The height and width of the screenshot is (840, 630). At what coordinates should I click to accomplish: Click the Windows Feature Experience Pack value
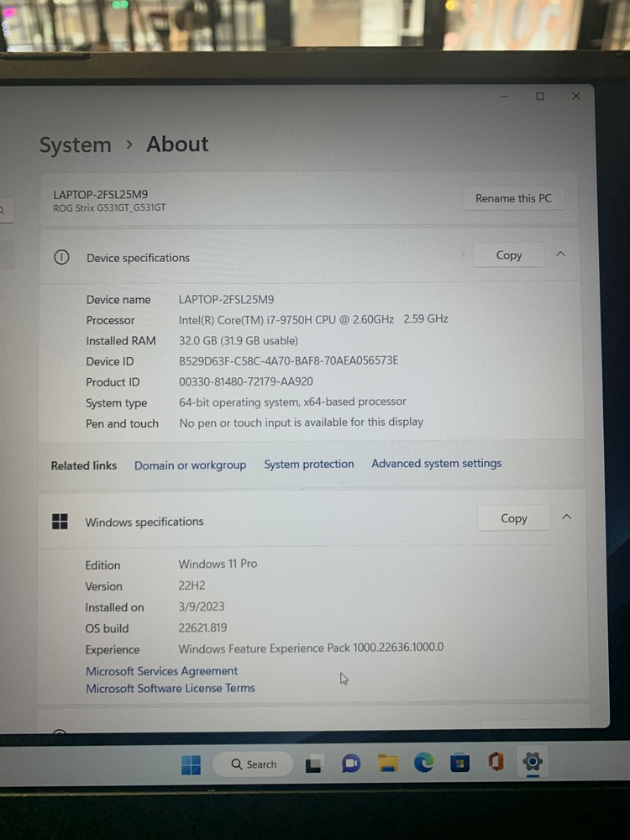(x=311, y=648)
